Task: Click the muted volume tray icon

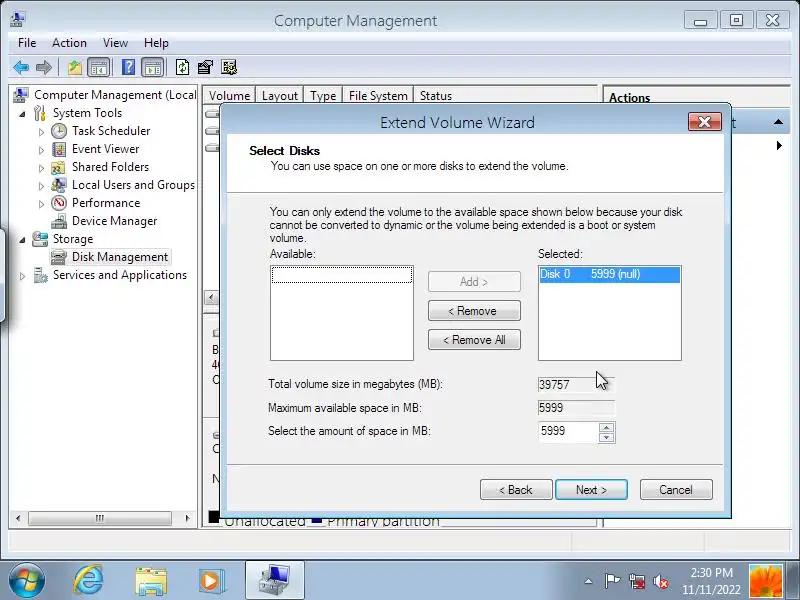Action: coord(661,581)
